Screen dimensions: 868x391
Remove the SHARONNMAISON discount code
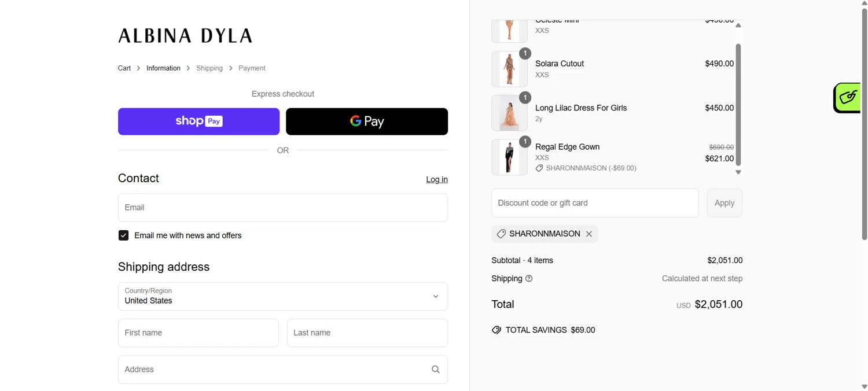[x=589, y=234]
